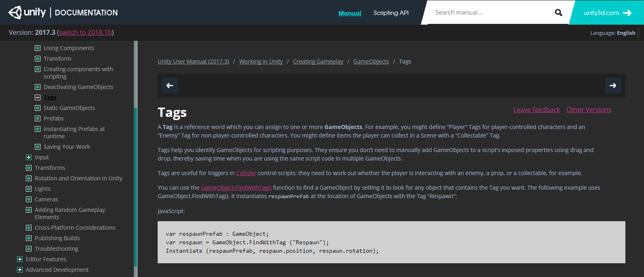Open the Tags item in the sidebar
The width and height of the screenshot is (644, 277).
click(50, 97)
